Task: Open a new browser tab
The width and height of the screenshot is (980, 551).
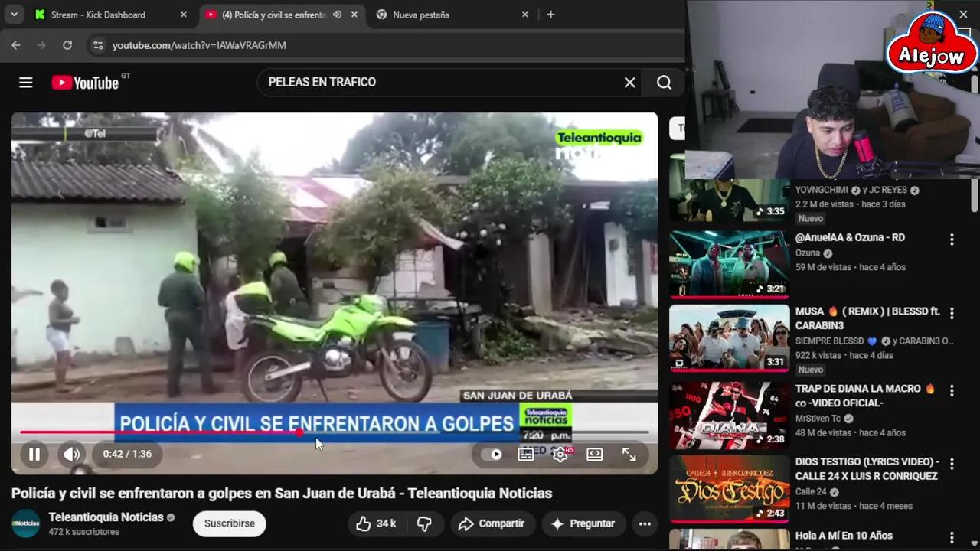Action: 550,15
